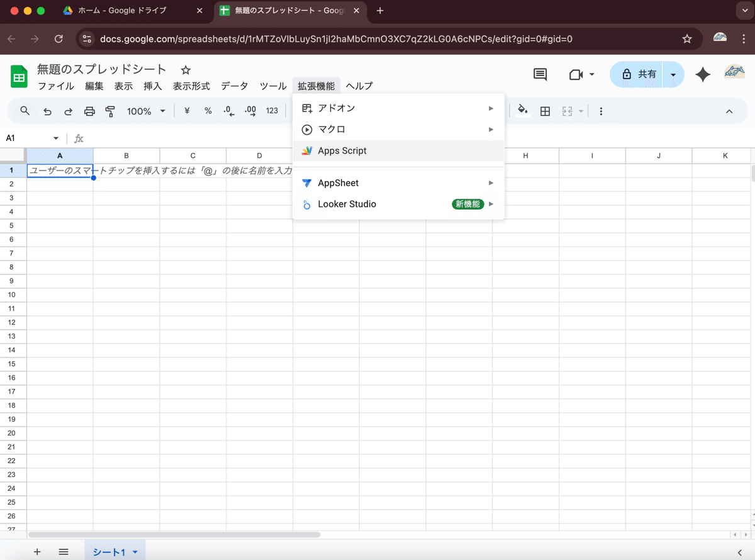Apply borders to selected cells
The width and height of the screenshot is (755, 560).
coord(545,111)
